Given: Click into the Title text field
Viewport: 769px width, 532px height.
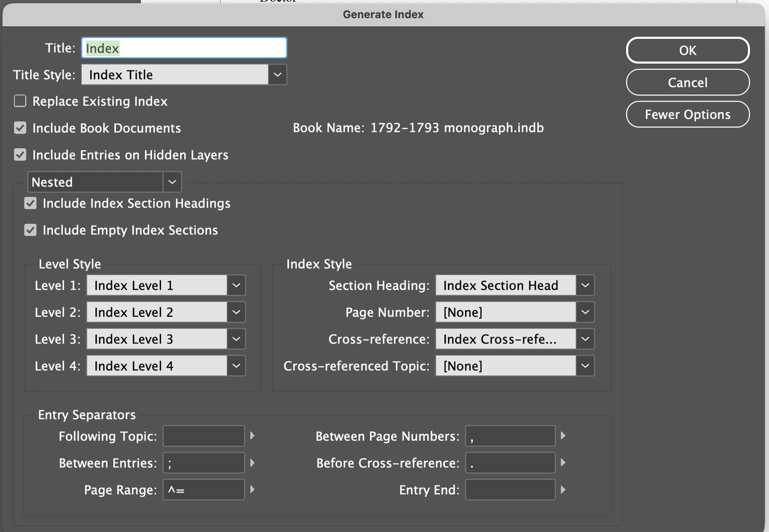Looking at the screenshot, I should 184,48.
